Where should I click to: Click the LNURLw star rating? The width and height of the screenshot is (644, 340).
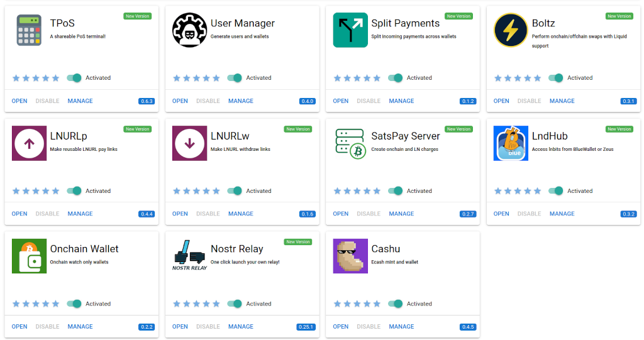(x=196, y=191)
